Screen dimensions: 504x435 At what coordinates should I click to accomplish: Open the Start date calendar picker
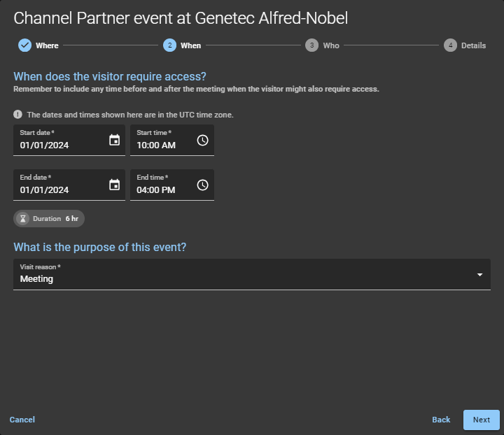click(x=115, y=141)
